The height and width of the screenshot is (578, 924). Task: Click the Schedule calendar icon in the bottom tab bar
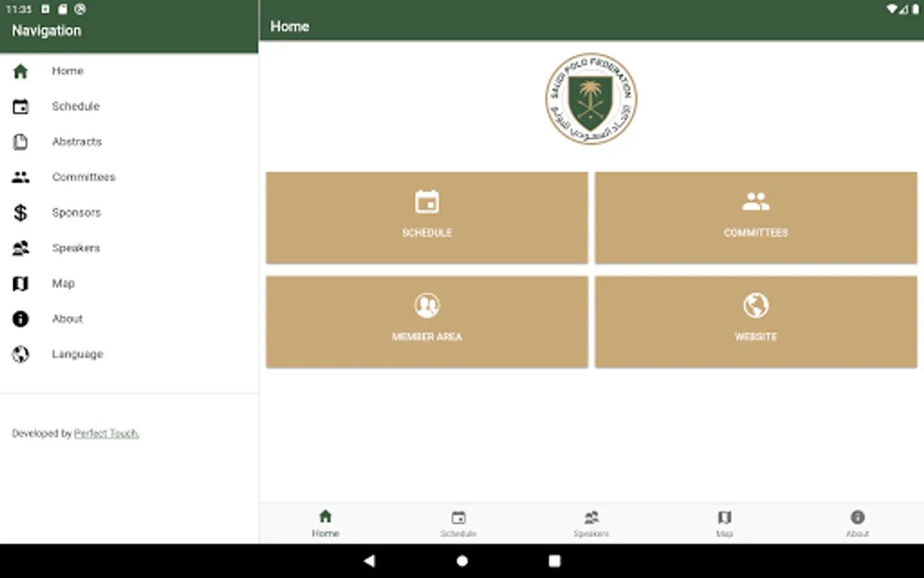point(458,518)
